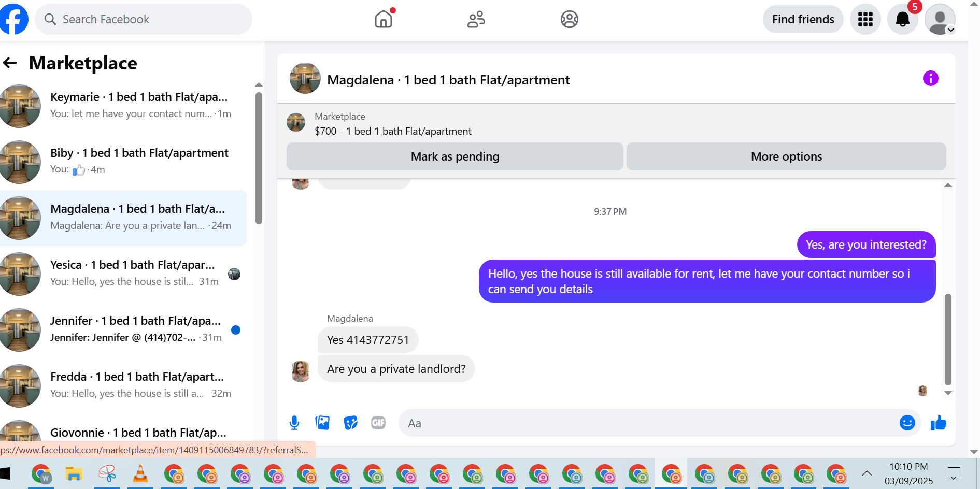Screen dimensions: 980x489
Task: Click the chat scroll down arrow
Action: (x=948, y=393)
